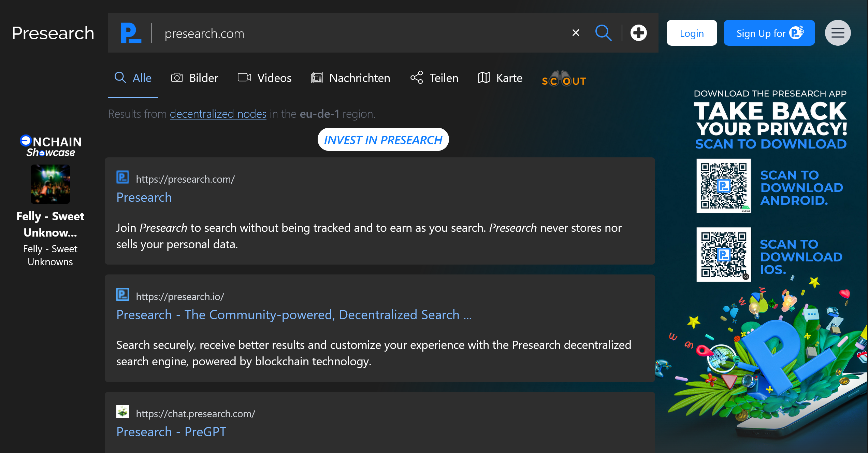This screenshot has height=453, width=868.
Task: Click the https://presearch.com/ URL text
Action: (185, 179)
